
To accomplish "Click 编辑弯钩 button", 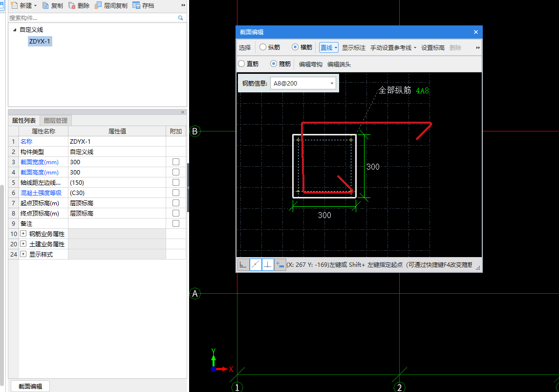I will 310,64.
